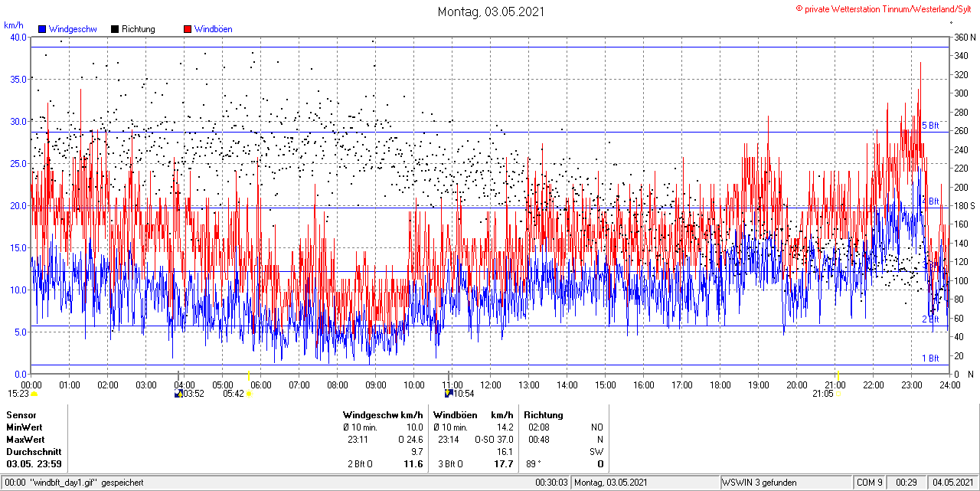The height and width of the screenshot is (491, 980).
Task: Click the black Richtung legend swatch
Action: 115,29
